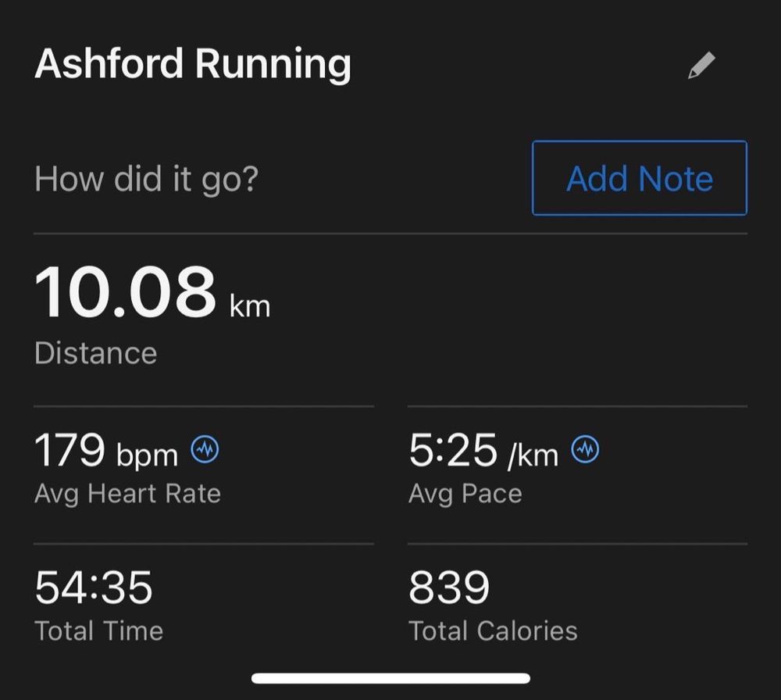781x700 pixels.
Task: Tap the km unit beside distance
Action: coord(250,306)
